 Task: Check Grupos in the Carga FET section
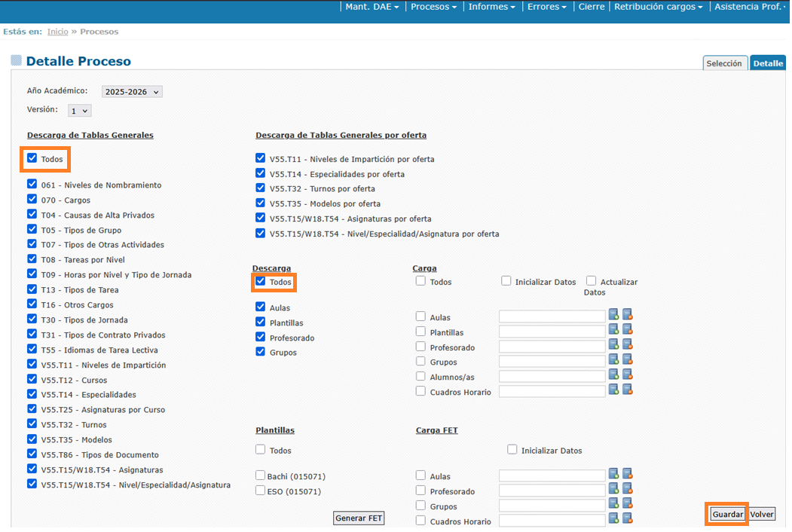click(420, 505)
